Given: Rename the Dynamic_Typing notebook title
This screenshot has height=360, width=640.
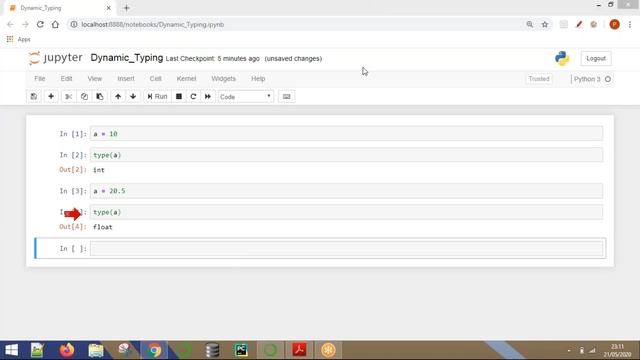Looking at the screenshot, I should point(127,58).
